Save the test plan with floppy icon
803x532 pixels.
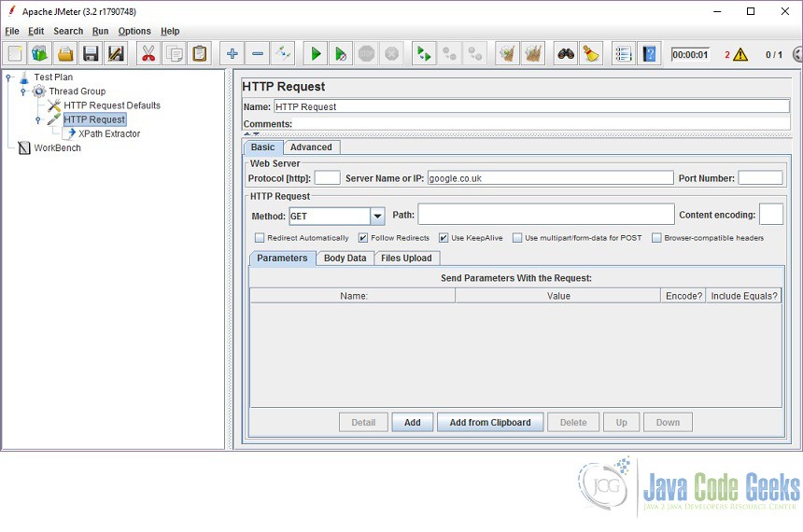pyautogui.click(x=91, y=53)
